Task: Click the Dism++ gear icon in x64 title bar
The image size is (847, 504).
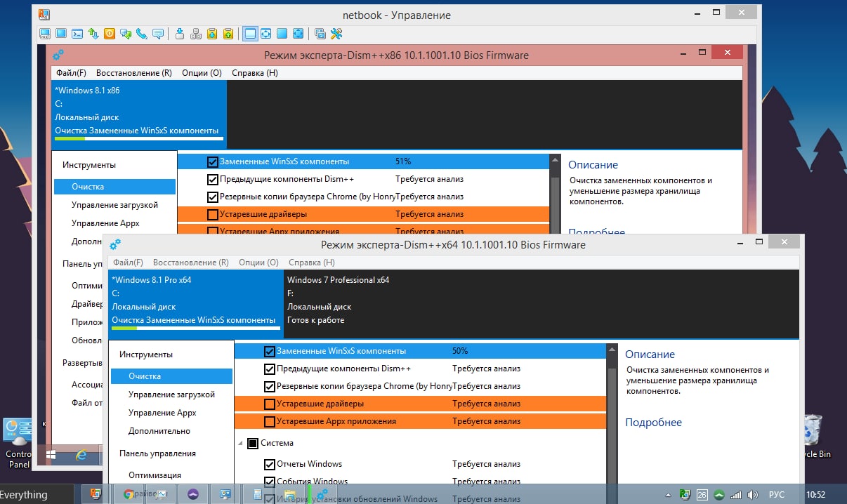Action: [x=115, y=244]
